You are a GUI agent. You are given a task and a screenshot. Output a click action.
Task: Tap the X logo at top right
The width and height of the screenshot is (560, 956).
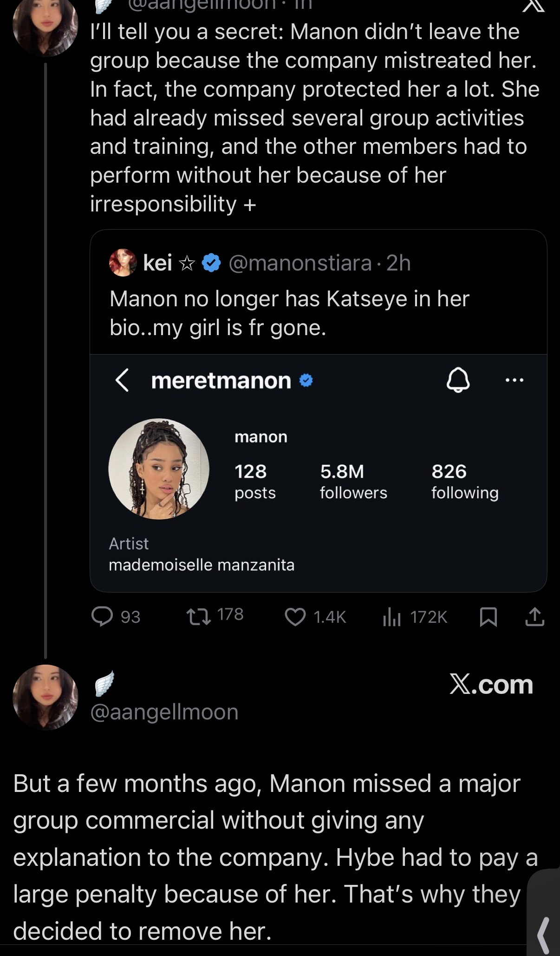click(534, 6)
